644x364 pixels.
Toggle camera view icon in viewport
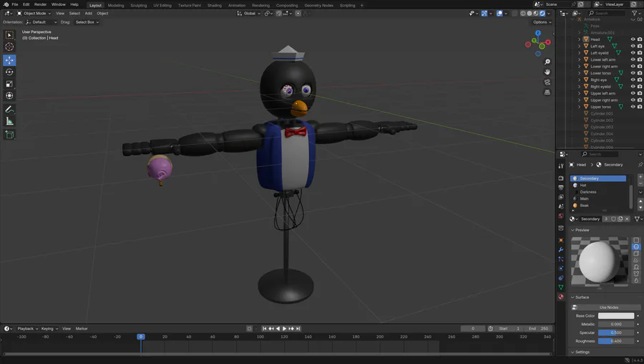[x=547, y=82]
